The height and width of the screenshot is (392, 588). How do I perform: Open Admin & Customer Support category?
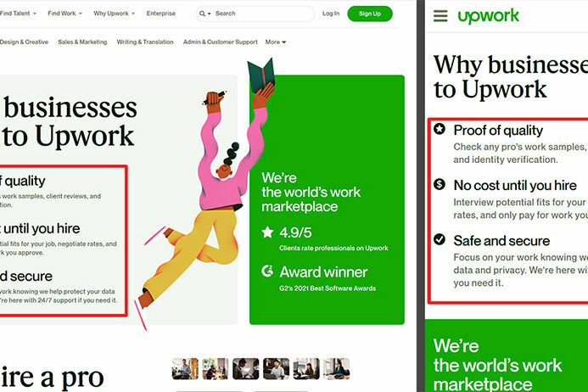pos(221,42)
